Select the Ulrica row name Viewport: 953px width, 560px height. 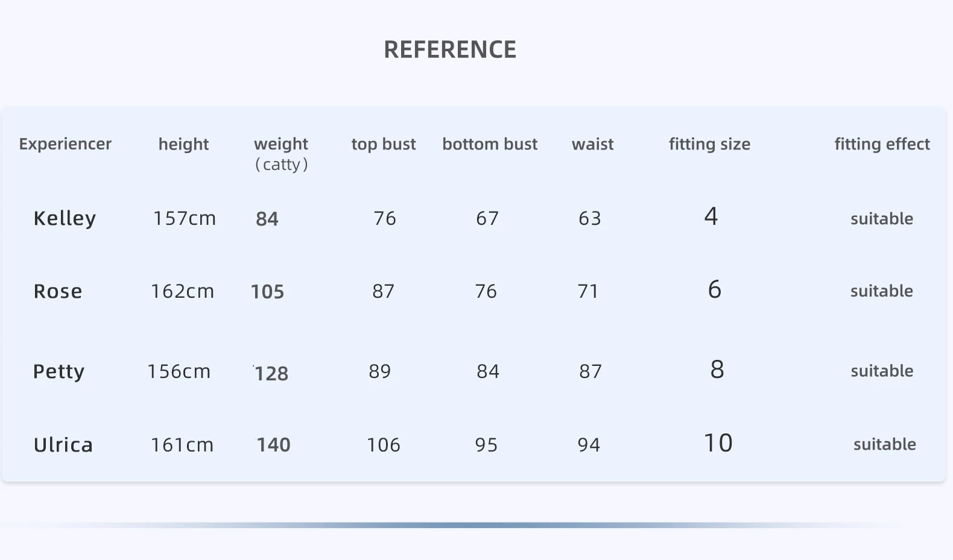coord(63,445)
